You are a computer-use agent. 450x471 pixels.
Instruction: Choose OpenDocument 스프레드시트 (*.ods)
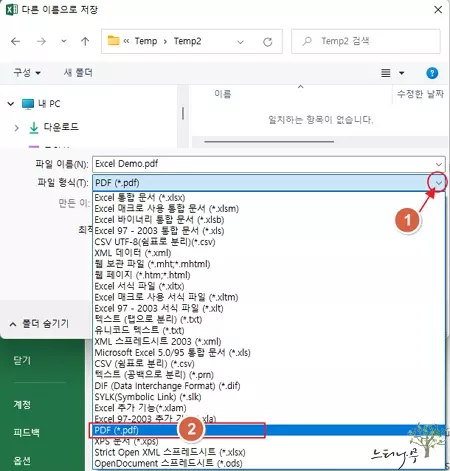click(x=269, y=463)
